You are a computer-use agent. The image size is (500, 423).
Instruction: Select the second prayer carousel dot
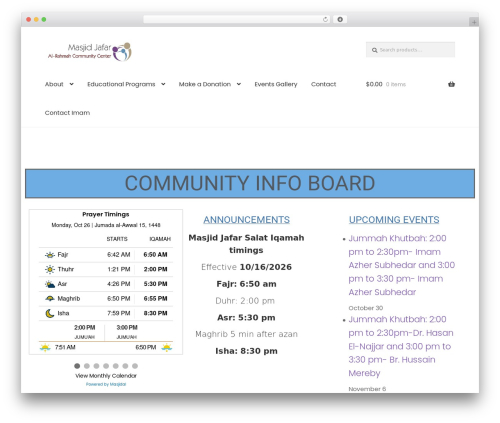87,366
